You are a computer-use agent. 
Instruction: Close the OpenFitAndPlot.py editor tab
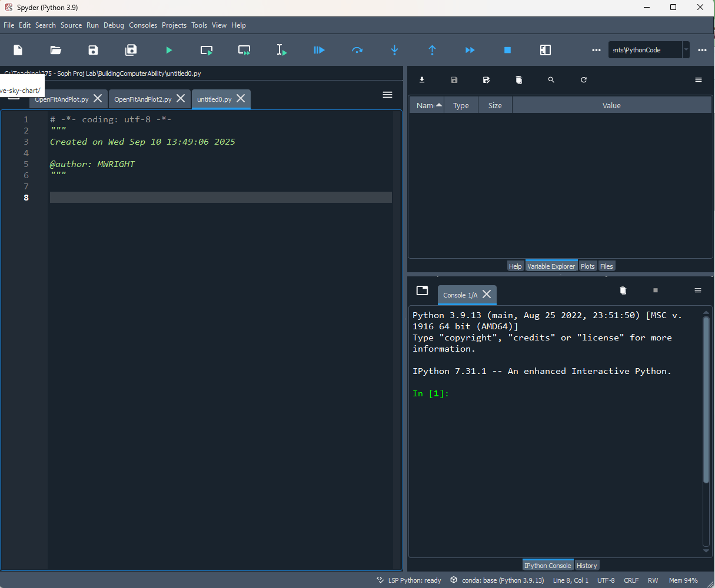click(x=98, y=98)
